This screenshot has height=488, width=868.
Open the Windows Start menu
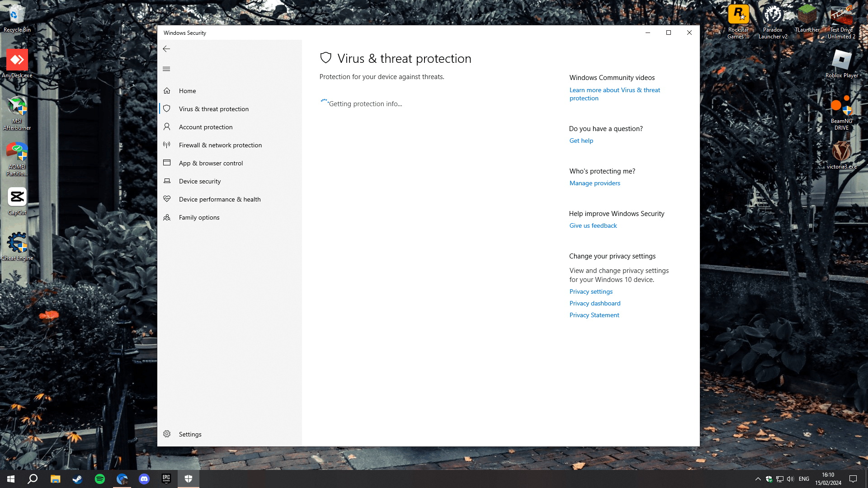tap(11, 479)
